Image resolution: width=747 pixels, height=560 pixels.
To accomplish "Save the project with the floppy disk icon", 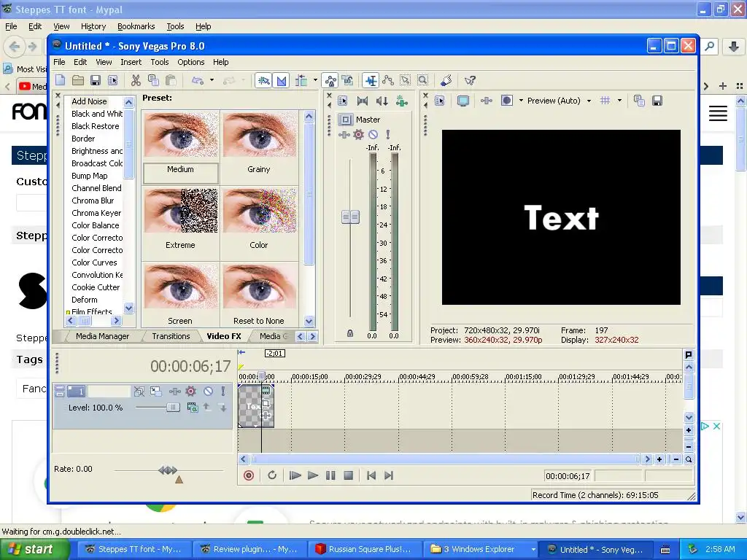I will (x=96, y=80).
